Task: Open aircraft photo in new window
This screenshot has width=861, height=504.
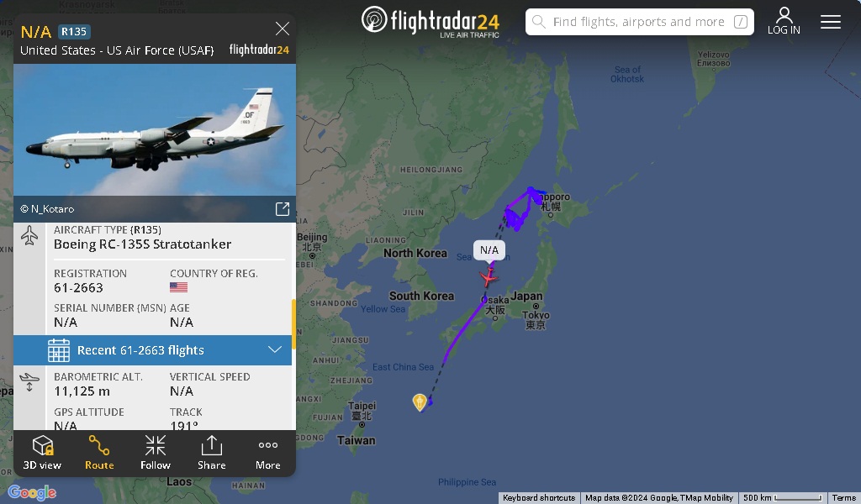Action: (x=283, y=209)
